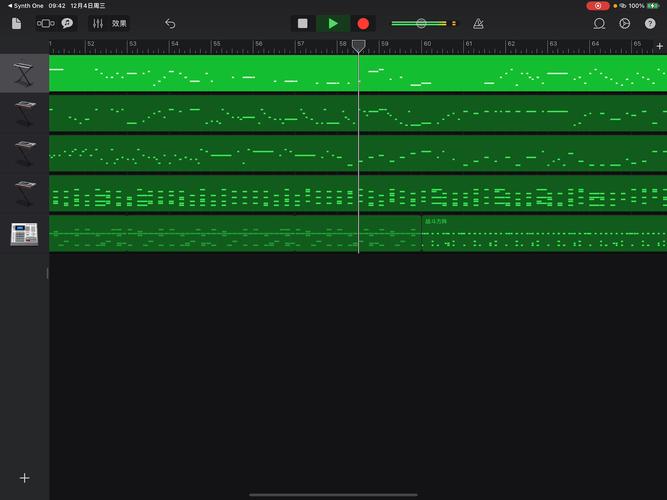The image size is (667, 500).
Task: Start recording with the red Record button
Action: 363,23
